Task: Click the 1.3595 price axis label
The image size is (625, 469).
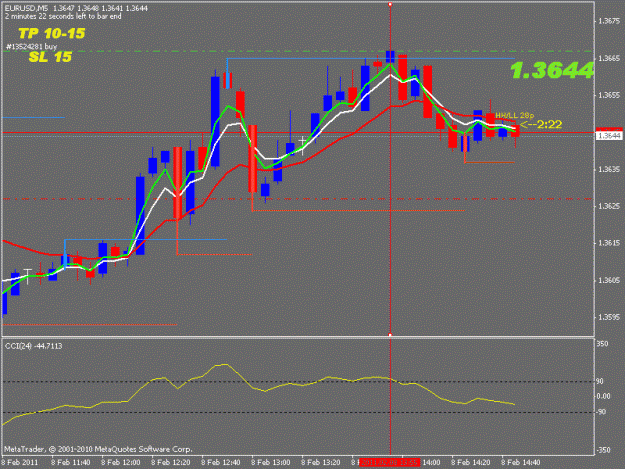Action: click(x=609, y=317)
